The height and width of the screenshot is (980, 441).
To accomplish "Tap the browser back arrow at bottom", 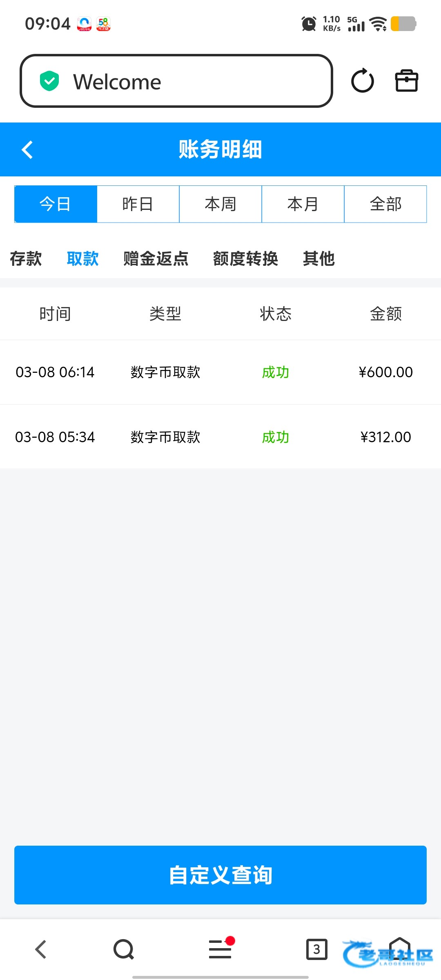I will [x=41, y=949].
